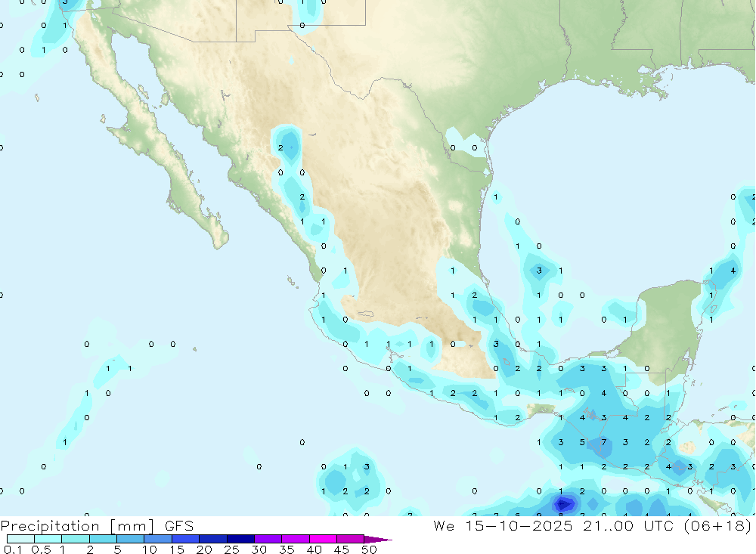Screen dimensions: 756x554
Task: Select the 30–35 mm purple legend swatch
Action: click(x=268, y=539)
